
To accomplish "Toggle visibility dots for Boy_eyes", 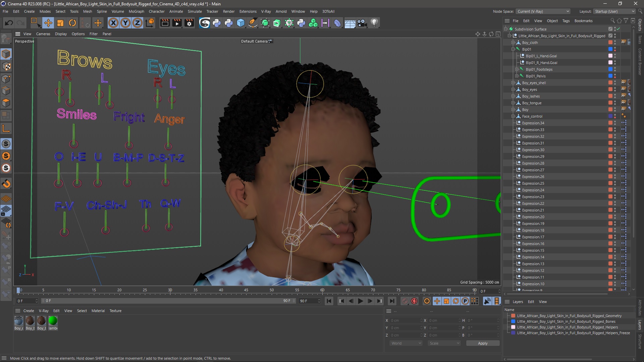I will point(615,89).
